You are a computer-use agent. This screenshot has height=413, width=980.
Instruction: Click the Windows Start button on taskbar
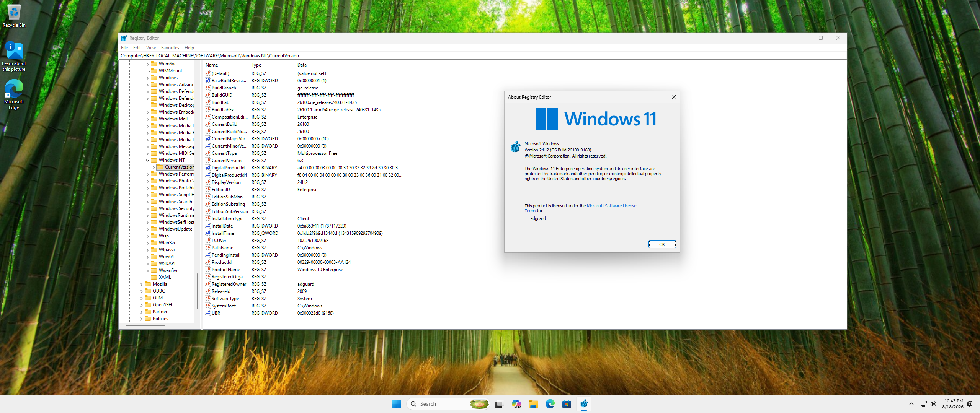tap(397, 404)
